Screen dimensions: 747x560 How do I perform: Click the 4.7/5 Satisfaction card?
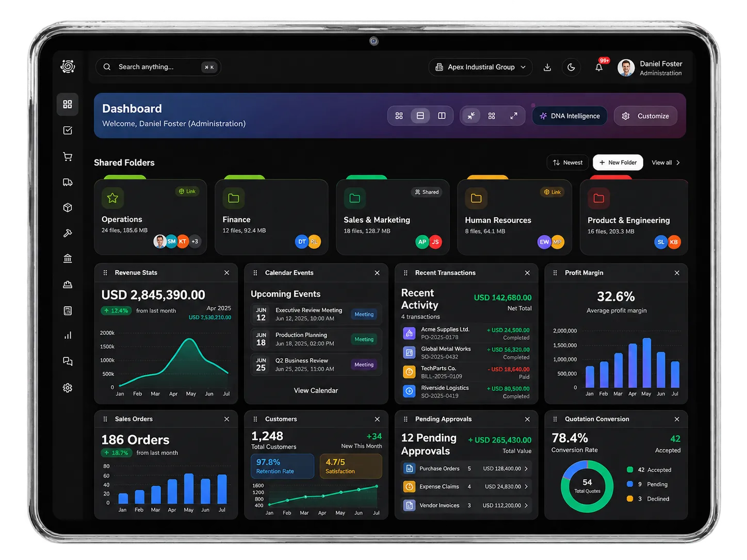coord(351,466)
